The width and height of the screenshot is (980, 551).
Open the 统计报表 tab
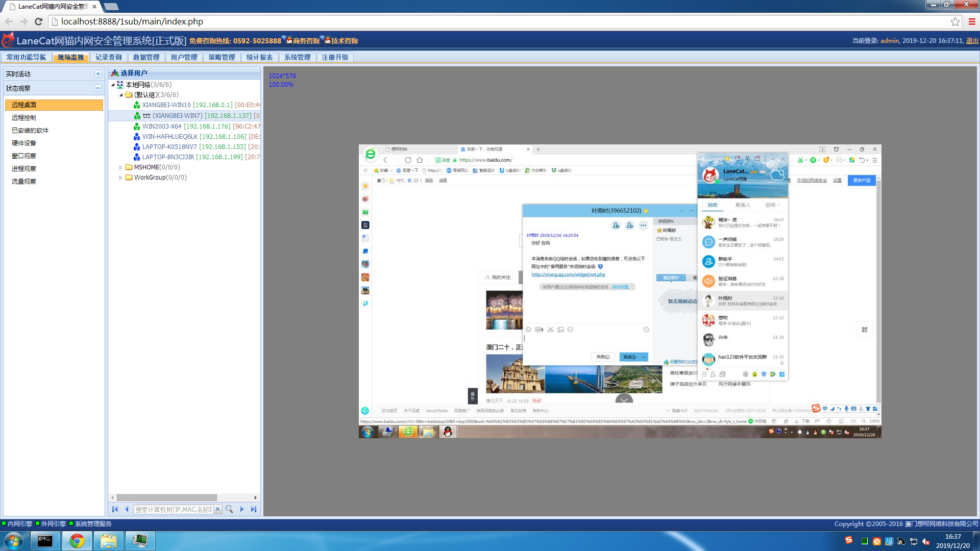pos(259,57)
